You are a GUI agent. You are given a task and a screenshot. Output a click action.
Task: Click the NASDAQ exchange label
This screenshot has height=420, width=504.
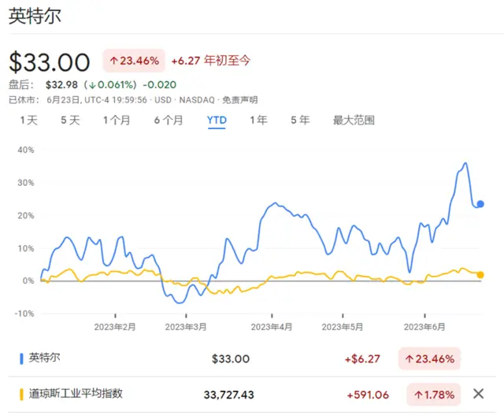tap(197, 100)
